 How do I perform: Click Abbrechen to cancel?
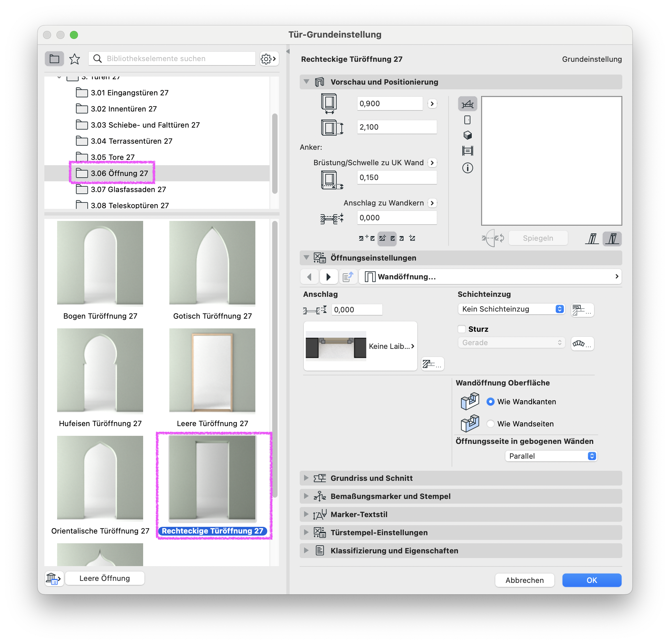525,580
